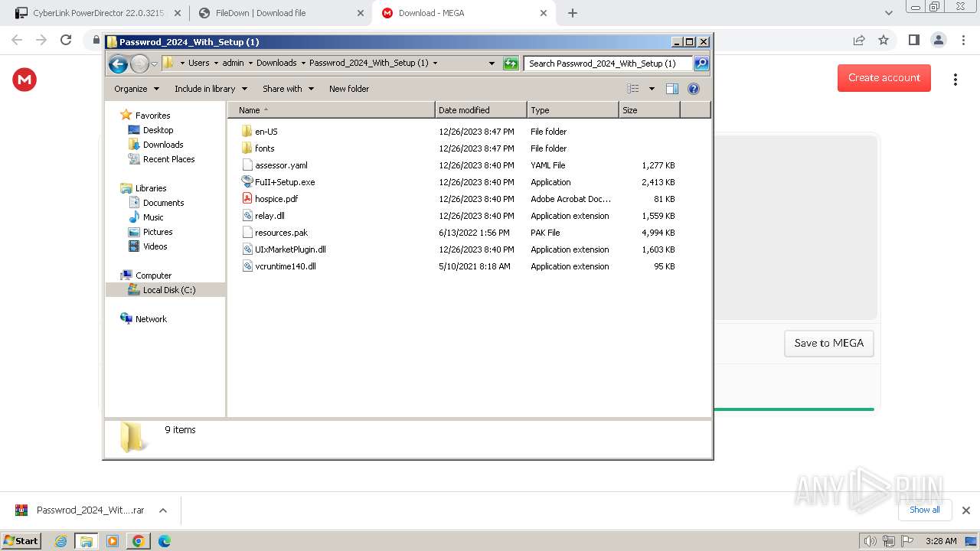Click the Downloads breadcrumb in address bar
The image size is (980, 551).
[276, 63]
